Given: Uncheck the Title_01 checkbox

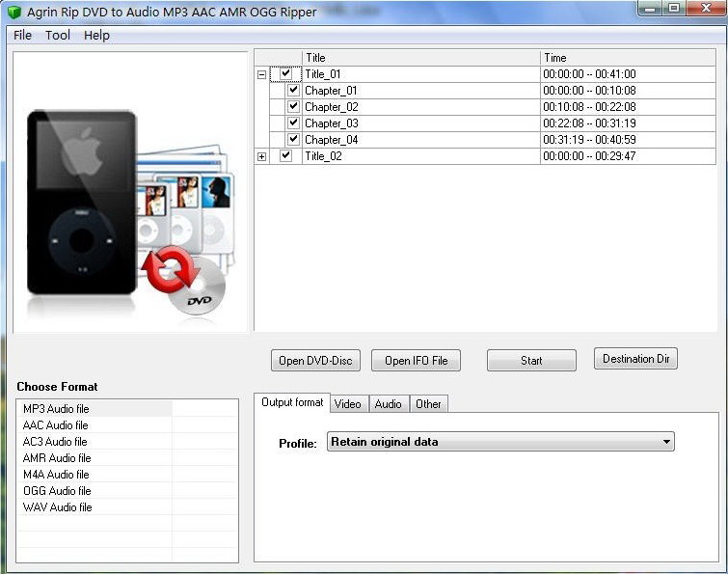Looking at the screenshot, I should point(286,74).
